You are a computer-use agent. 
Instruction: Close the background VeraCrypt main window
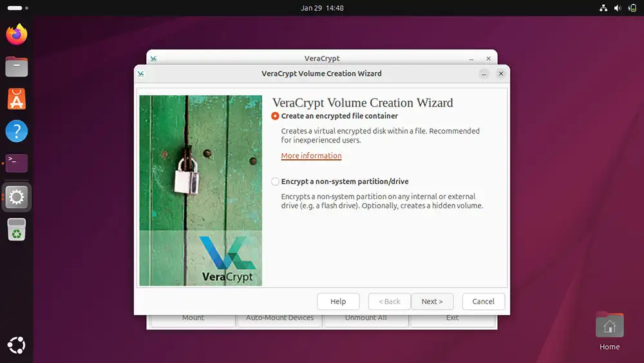[488, 59]
